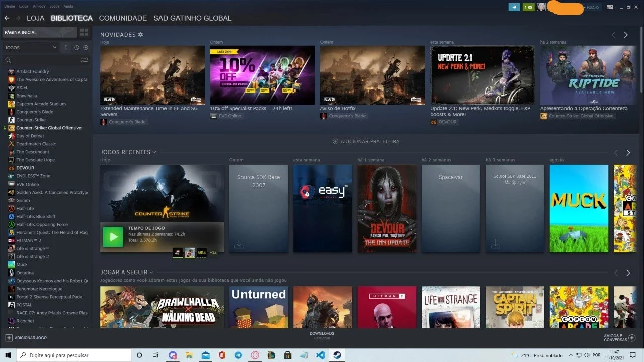Open the Novidades settings gear
Image resolution: width=644 pixels, height=362 pixels.
[x=141, y=35]
